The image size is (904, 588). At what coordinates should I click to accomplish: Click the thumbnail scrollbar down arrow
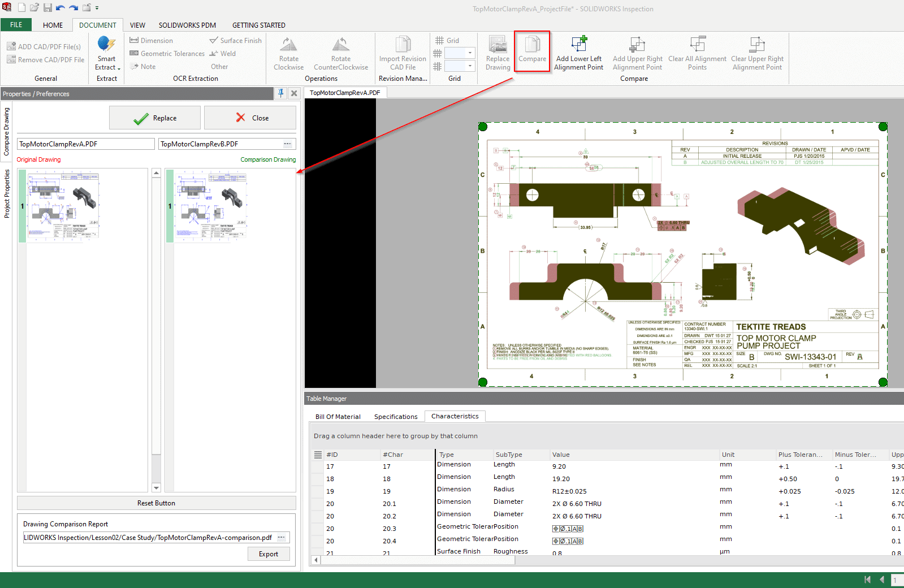[x=157, y=487]
